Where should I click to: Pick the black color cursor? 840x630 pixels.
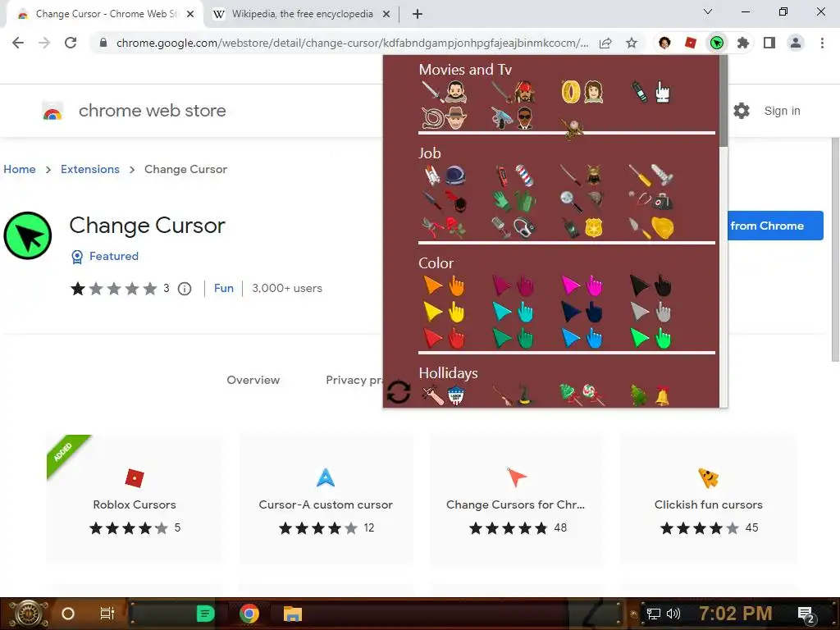click(x=651, y=285)
